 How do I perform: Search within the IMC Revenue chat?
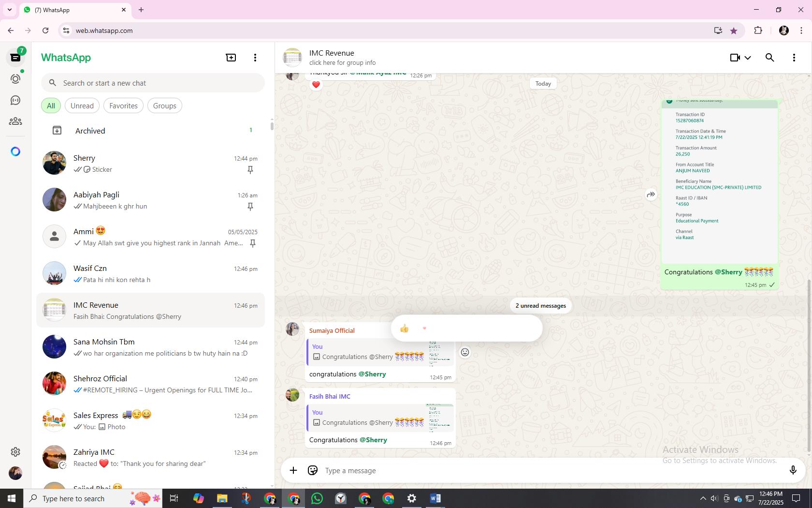[x=770, y=58]
